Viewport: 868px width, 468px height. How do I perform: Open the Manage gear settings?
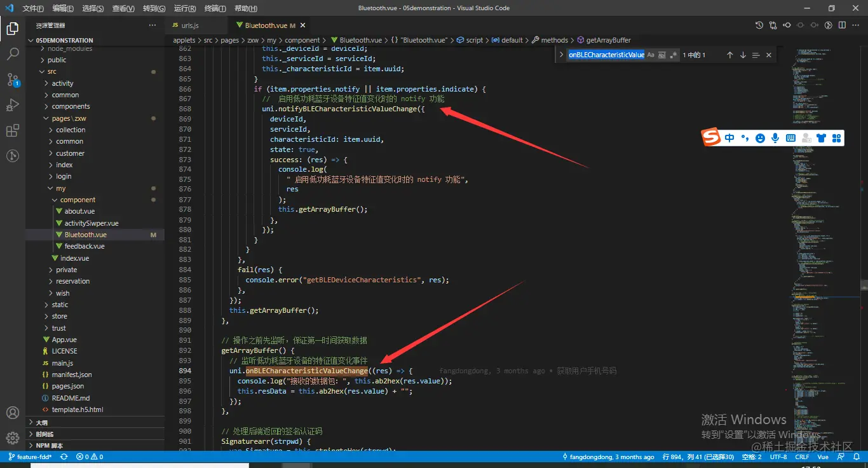(12, 438)
